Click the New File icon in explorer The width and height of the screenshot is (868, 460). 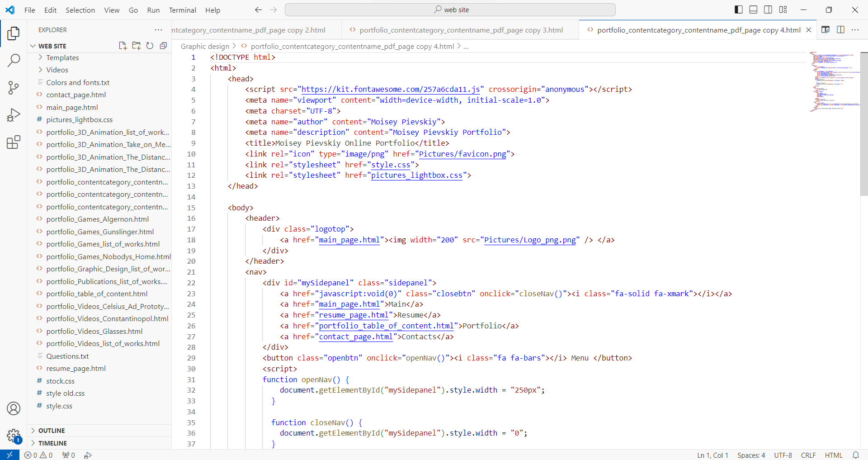(123, 46)
